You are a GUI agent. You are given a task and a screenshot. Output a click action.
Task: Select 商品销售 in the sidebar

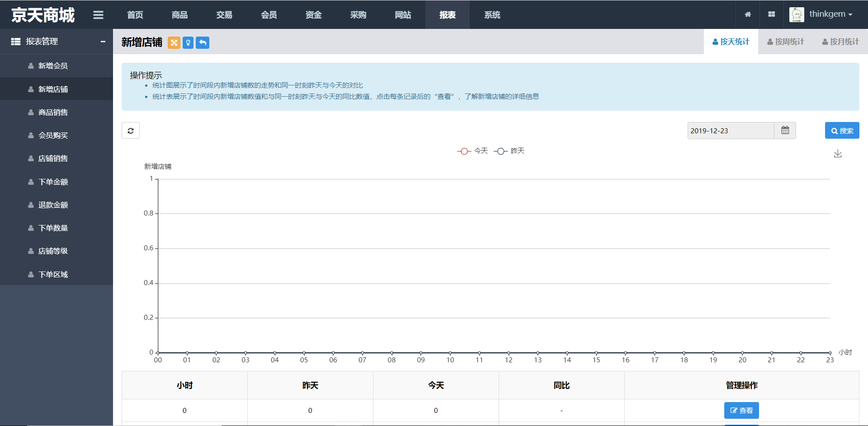(53, 112)
